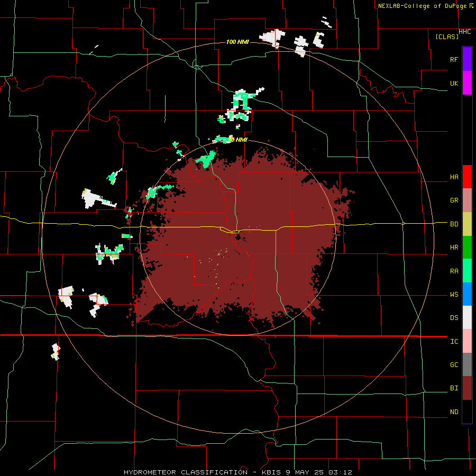Screen dimensions: 476x476
Task: Click the HR dark green legend swatch
Action: [467, 248]
